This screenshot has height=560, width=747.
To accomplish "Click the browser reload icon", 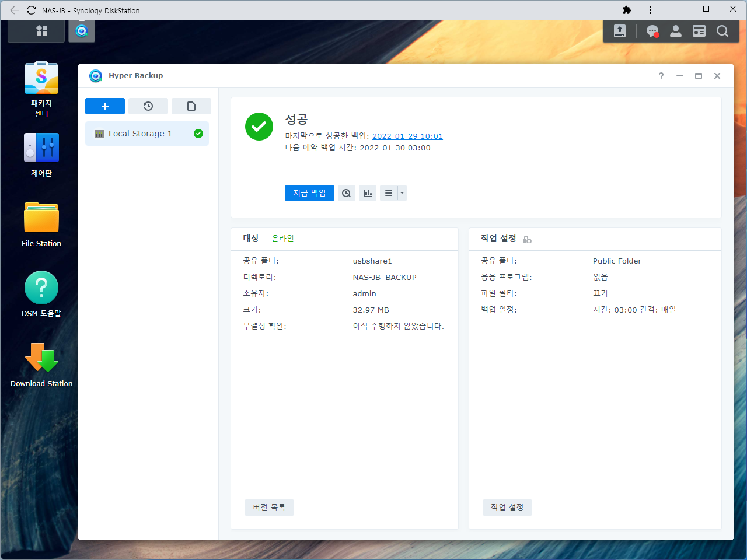I will pos(32,10).
